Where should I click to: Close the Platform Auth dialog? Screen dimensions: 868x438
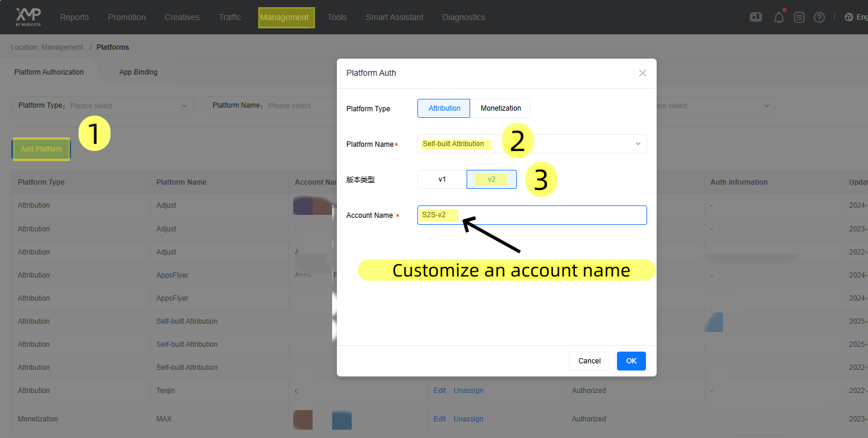coord(642,73)
